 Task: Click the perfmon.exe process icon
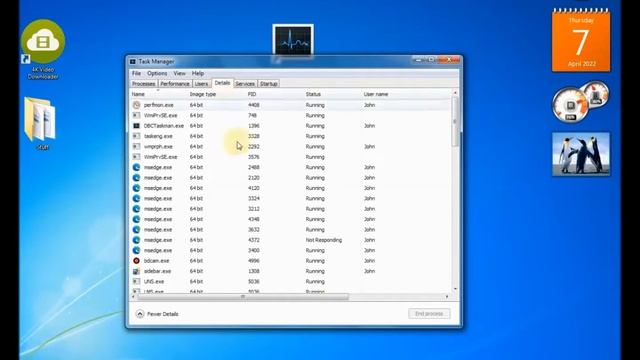(136, 105)
